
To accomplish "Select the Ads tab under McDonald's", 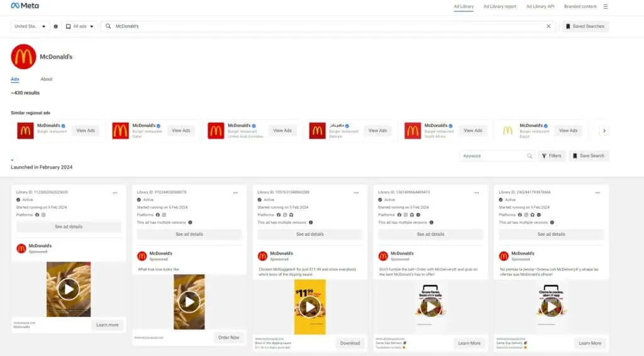I will (x=15, y=79).
